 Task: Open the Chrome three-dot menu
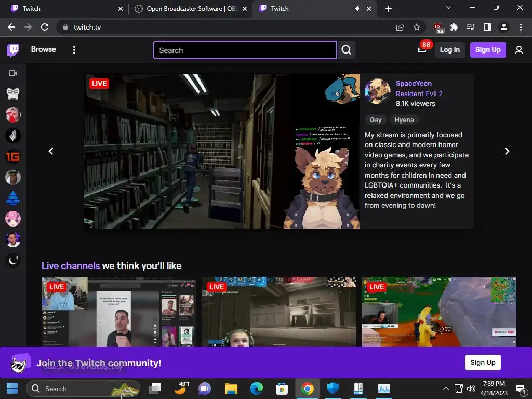(521, 27)
